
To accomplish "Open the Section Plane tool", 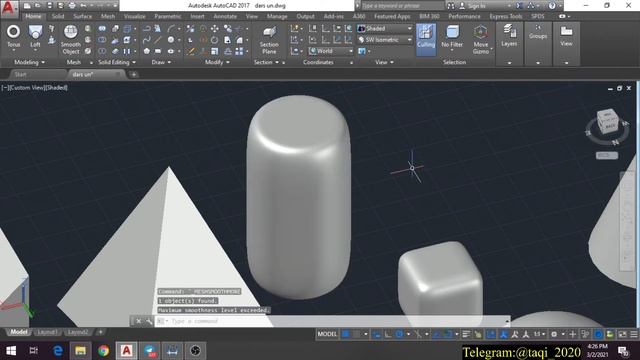I will coord(269,40).
